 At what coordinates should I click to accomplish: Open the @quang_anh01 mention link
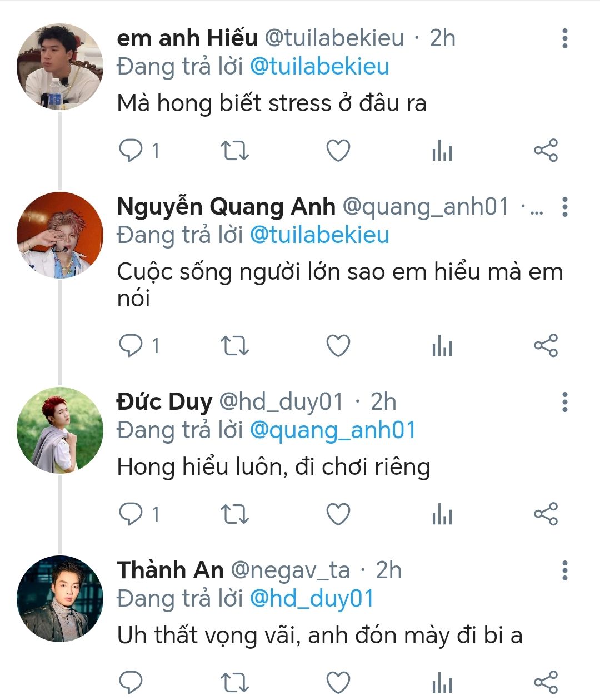click(x=332, y=430)
